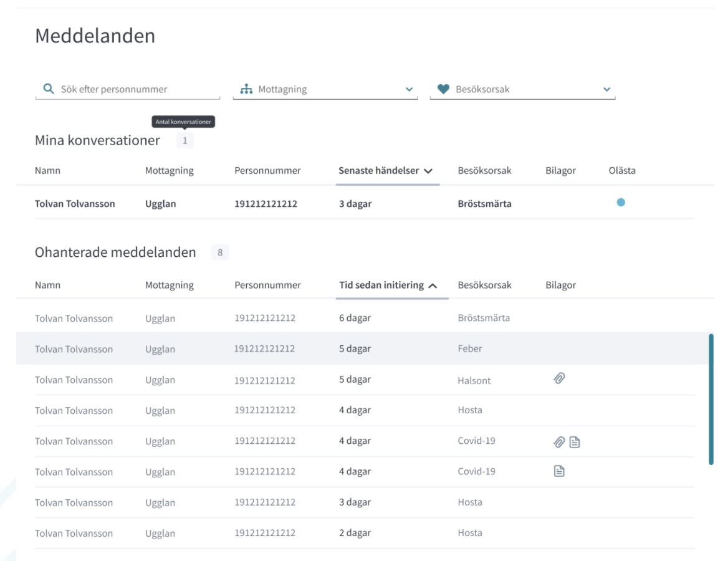Click bold Bröstsmärta in my conversation

coord(485,203)
